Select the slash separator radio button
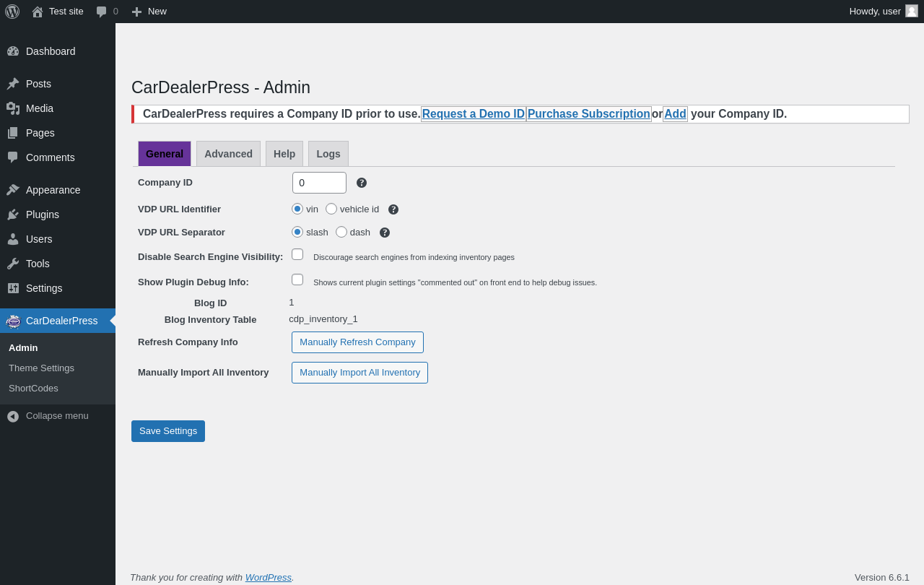Viewport: 924px width, 585px height. pos(297,232)
